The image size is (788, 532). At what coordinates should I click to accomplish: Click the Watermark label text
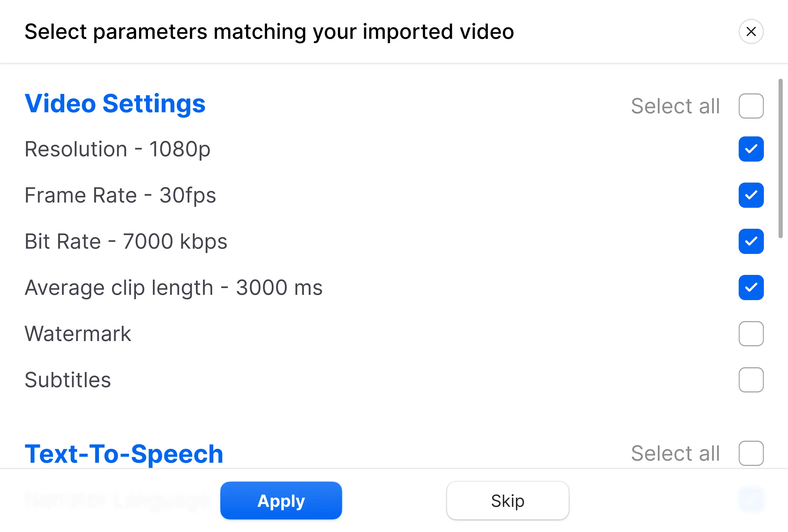(x=78, y=334)
